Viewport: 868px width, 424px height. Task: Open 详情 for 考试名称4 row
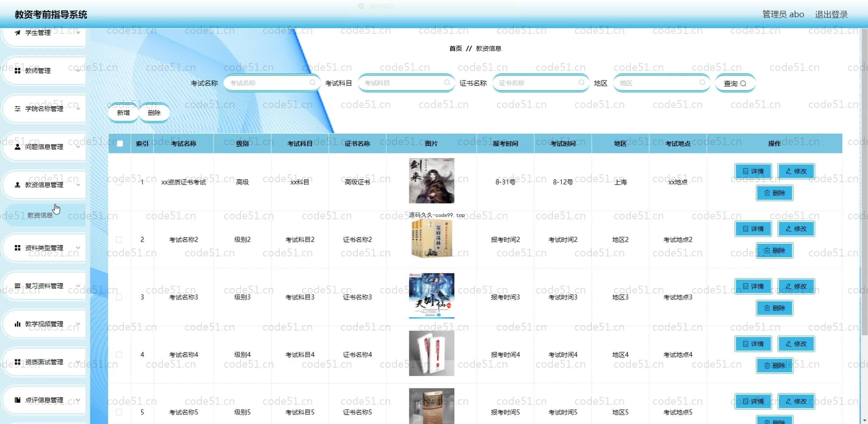click(753, 344)
